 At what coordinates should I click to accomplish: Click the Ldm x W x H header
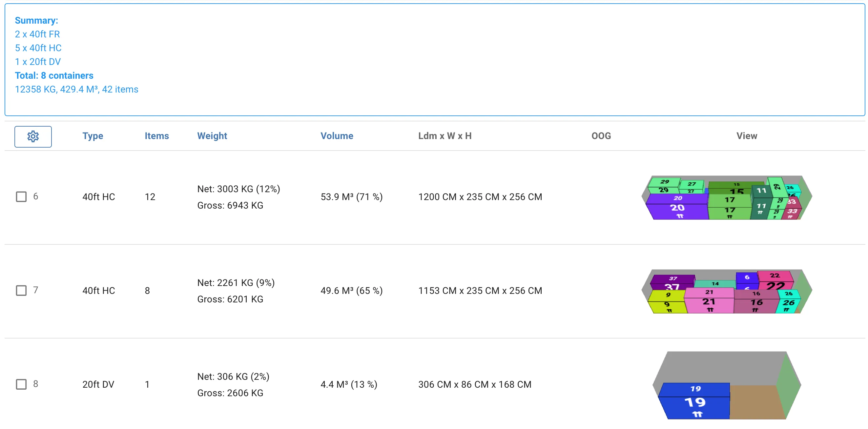coord(445,136)
